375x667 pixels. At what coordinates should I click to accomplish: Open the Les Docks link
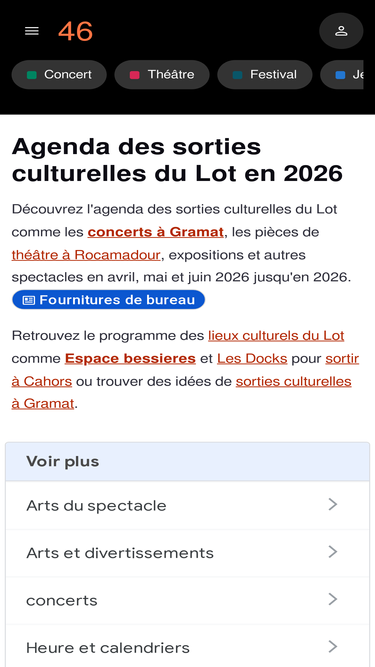pos(252,359)
